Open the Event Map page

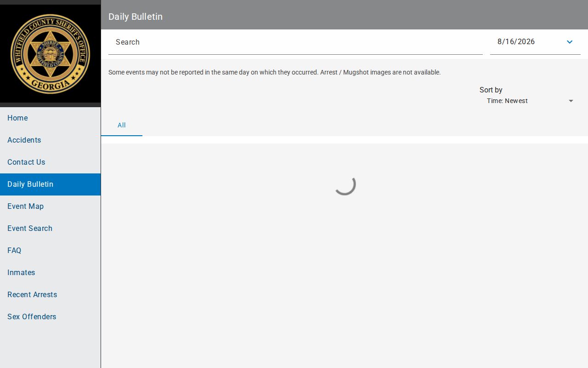[50, 207]
